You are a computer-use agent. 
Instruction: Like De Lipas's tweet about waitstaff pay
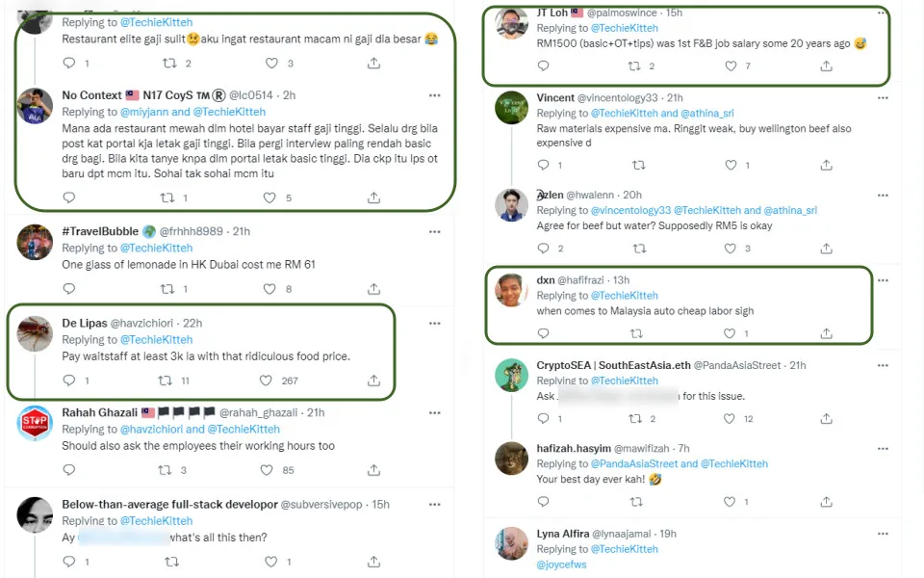click(268, 381)
